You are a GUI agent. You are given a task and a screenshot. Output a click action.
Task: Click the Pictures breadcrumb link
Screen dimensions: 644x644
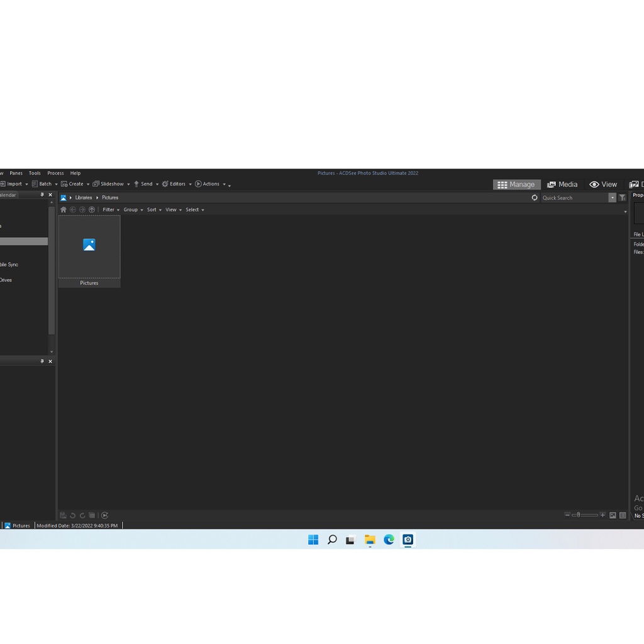pos(110,197)
